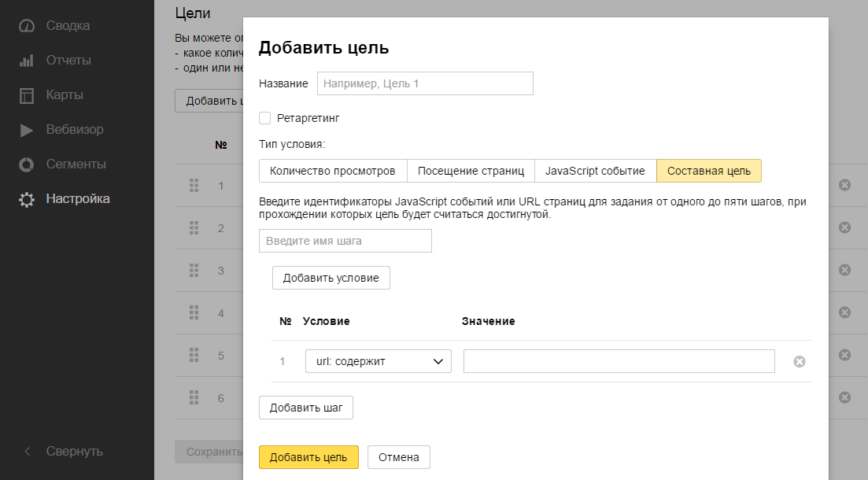Click the Отмена button
The image size is (868, 480).
(398, 457)
